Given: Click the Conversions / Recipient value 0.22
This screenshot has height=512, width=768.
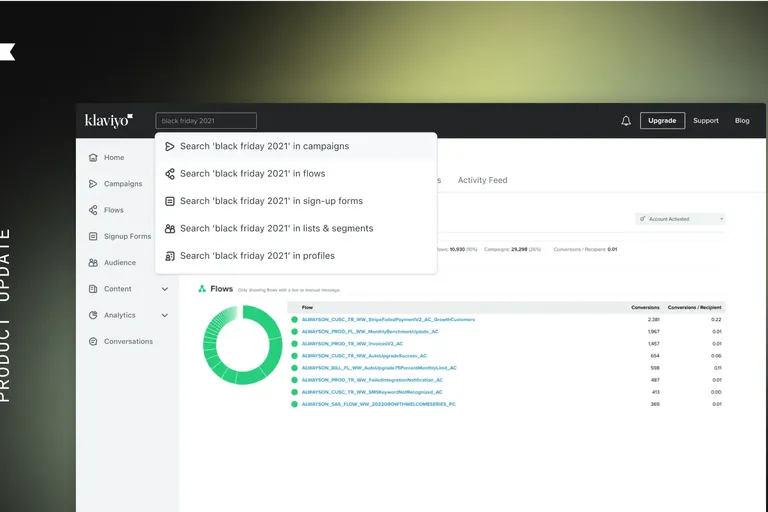Looking at the screenshot, I should pos(716,319).
